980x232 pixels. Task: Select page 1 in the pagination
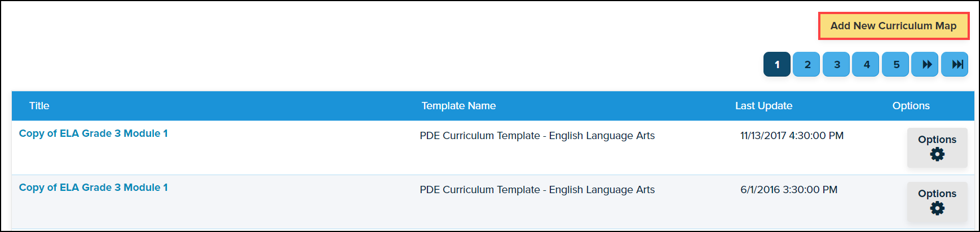777,65
